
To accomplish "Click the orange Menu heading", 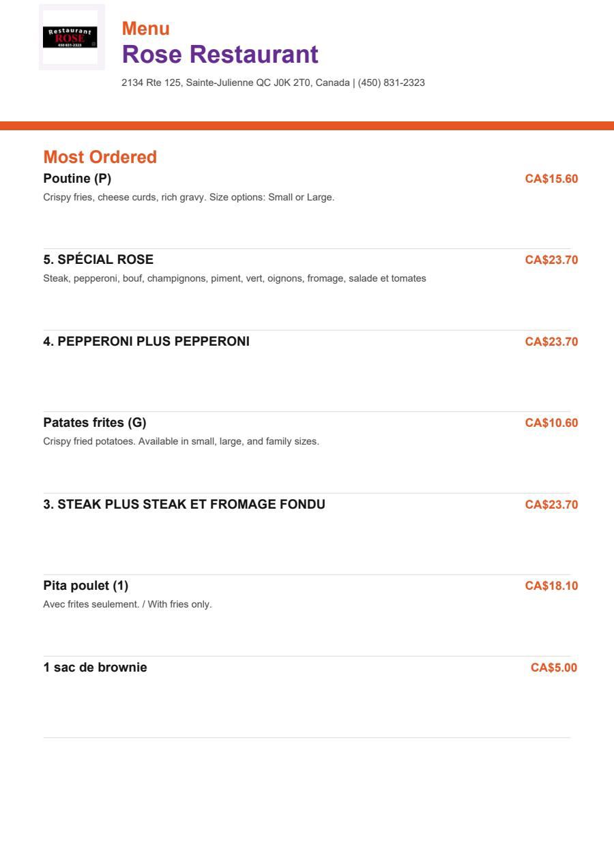I will point(146,29).
